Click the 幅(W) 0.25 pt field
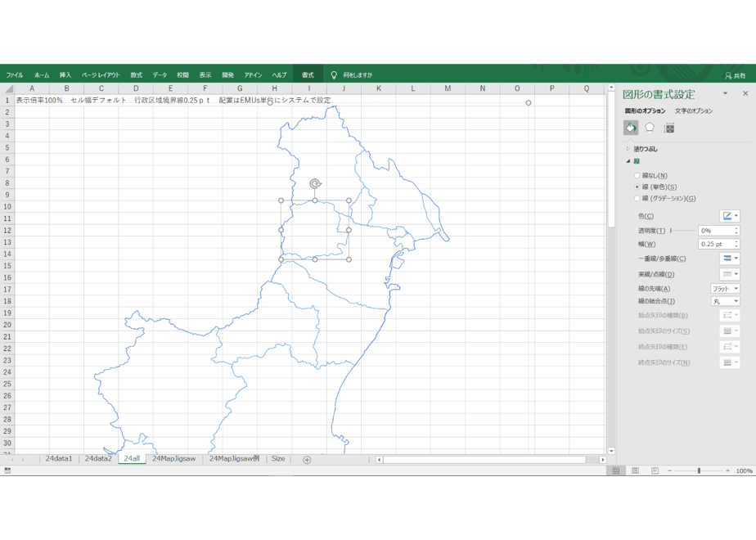The height and width of the screenshot is (540, 756). coord(715,244)
